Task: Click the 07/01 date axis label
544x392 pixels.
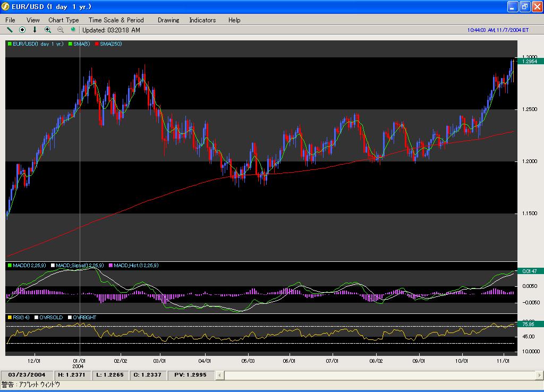Action: pos(332,361)
